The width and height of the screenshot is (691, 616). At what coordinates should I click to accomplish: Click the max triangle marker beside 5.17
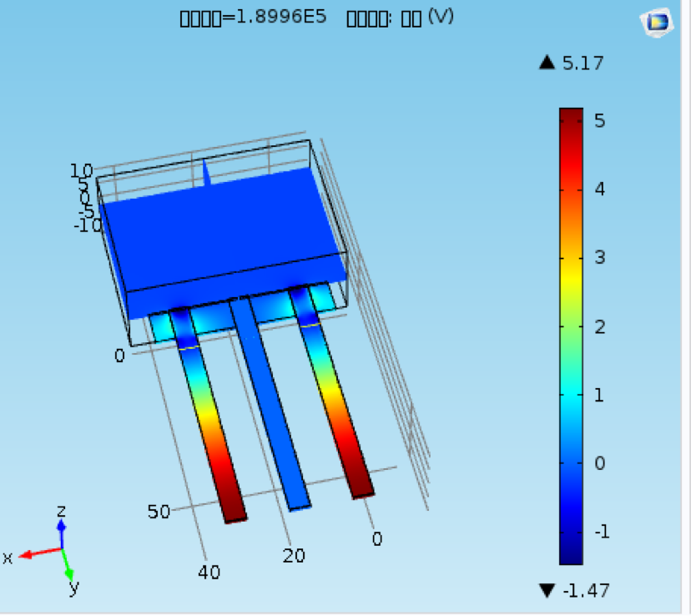click(547, 62)
